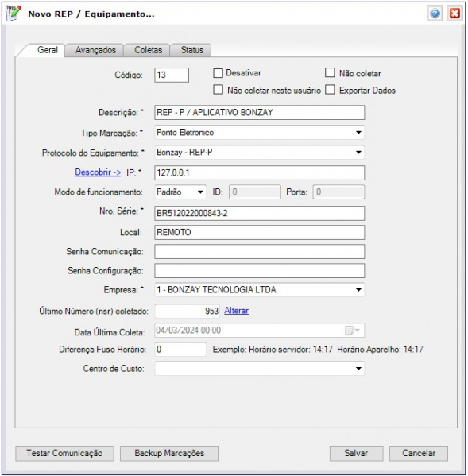
Task: Expand the Empresa dropdown list
Action: pyautogui.click(x=358, y=290)
